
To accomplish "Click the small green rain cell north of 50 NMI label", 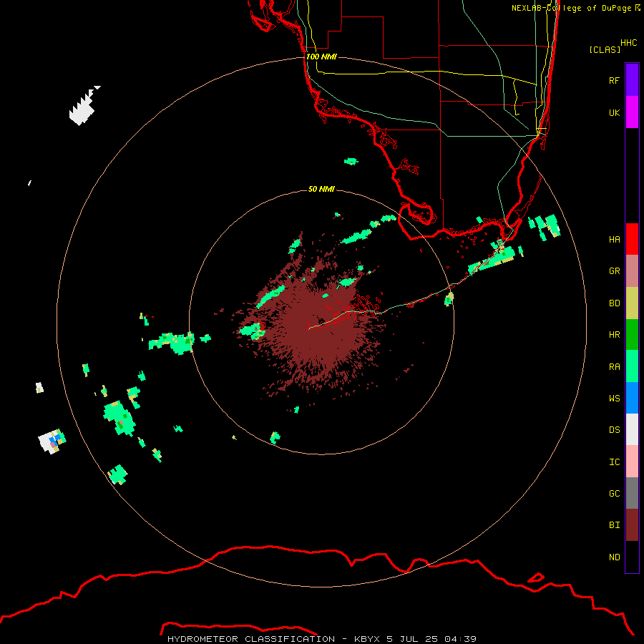I will tap(351, 161).
